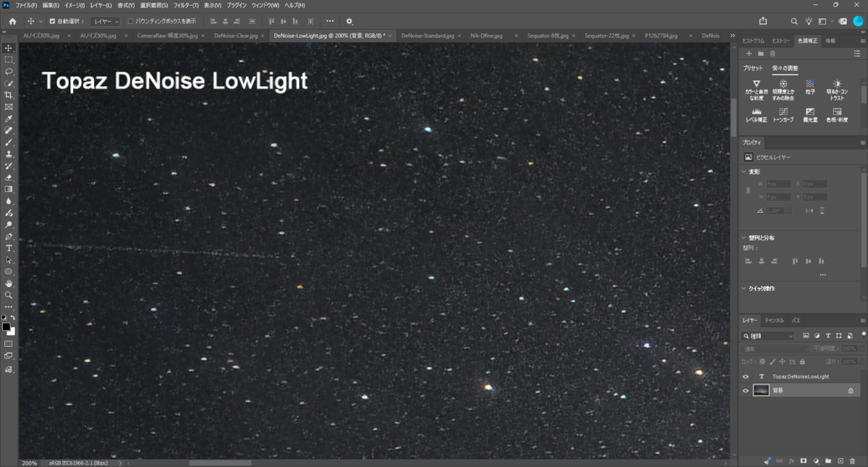868x467 pixels.
Task: Open the ファイル(F) menu
Action: [x=26, y=5]
